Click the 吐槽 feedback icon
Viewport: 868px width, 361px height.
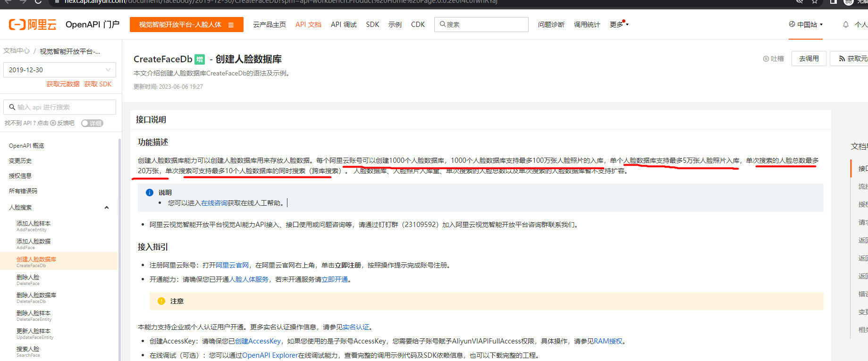[x=766, y=59]
